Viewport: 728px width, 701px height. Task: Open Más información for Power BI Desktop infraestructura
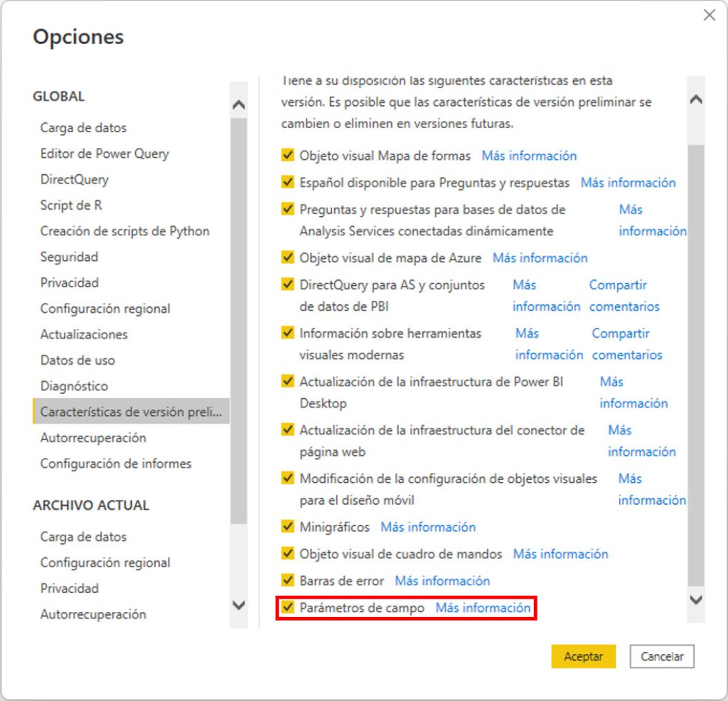coord(633,392)
